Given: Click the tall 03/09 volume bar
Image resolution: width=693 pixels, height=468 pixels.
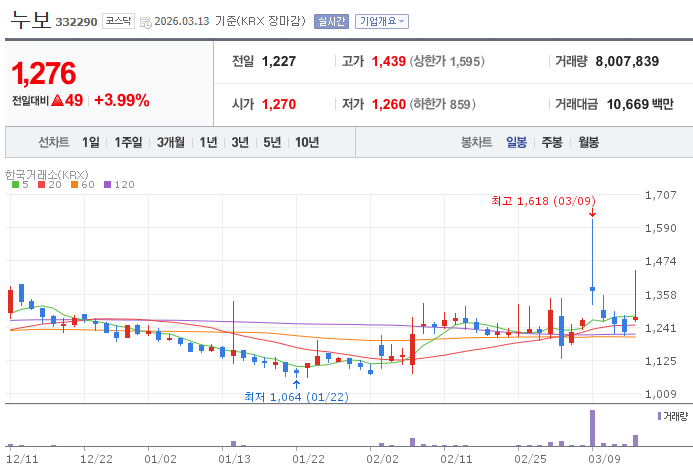Looking at the screenshot, I should pos(592,428).
